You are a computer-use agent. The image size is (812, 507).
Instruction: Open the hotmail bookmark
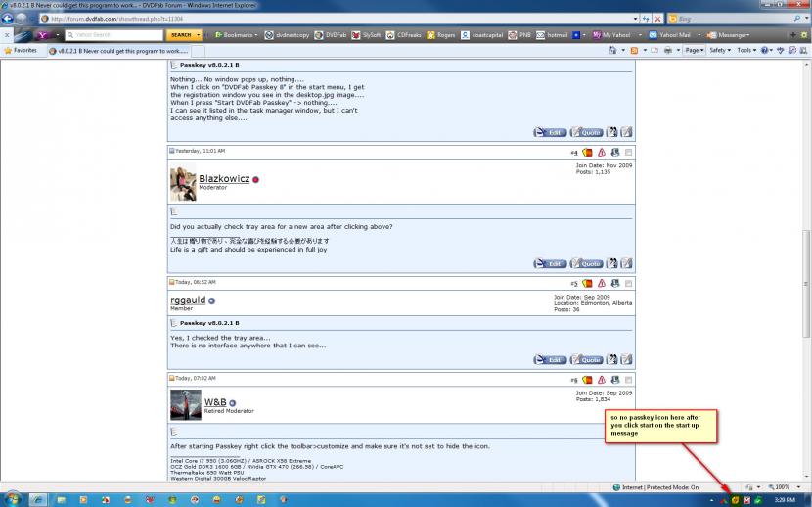pyautogui.click(x=552, y=35)
